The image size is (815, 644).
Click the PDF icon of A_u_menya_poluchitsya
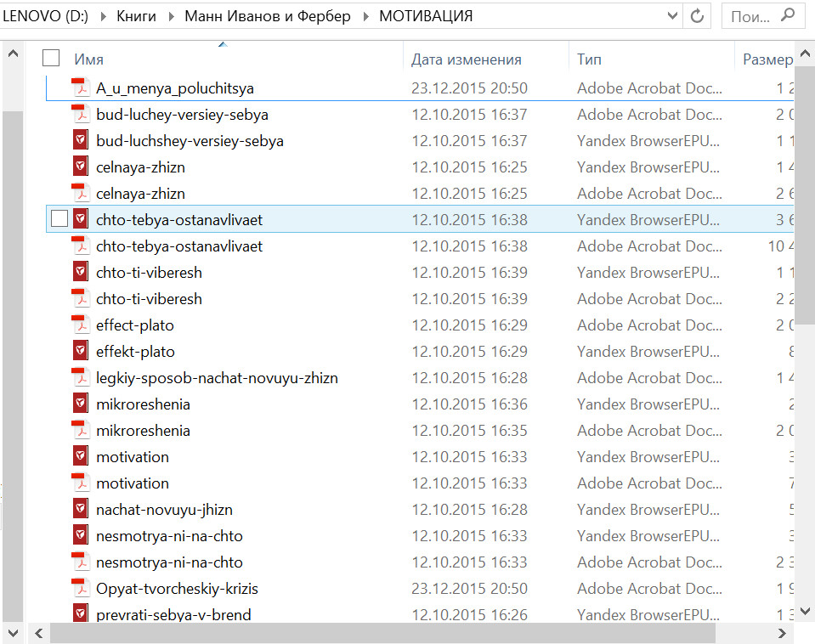(x=81, y=88)
